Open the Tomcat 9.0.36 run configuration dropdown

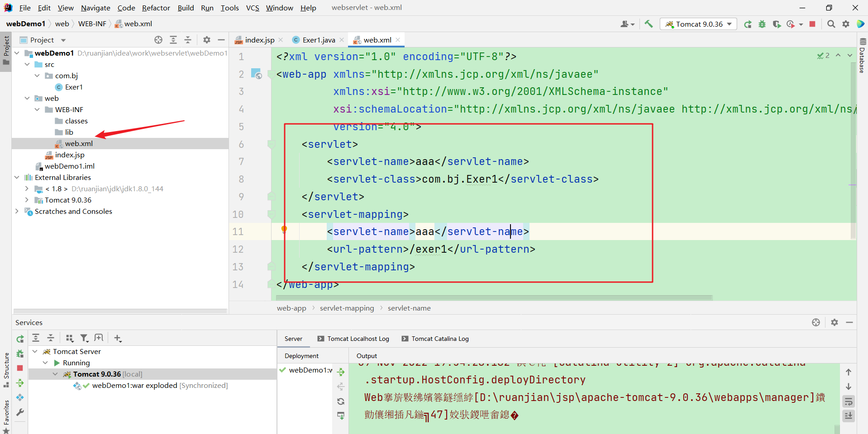point(698,24)
